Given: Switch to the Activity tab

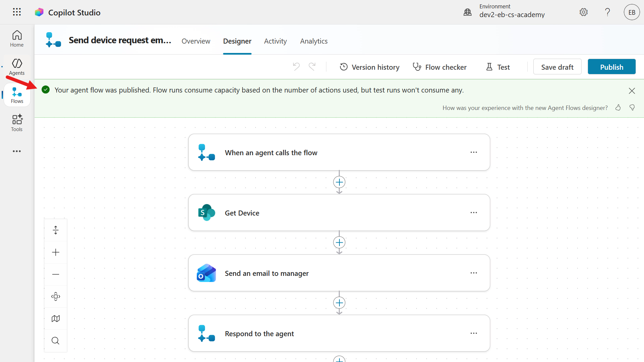Looking at the screenshot, I should click(275, 41).
